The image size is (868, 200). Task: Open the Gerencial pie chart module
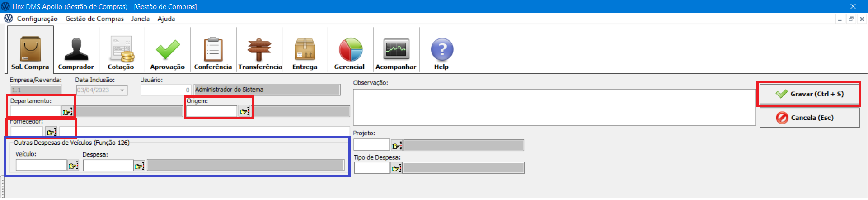coord(350,49)
